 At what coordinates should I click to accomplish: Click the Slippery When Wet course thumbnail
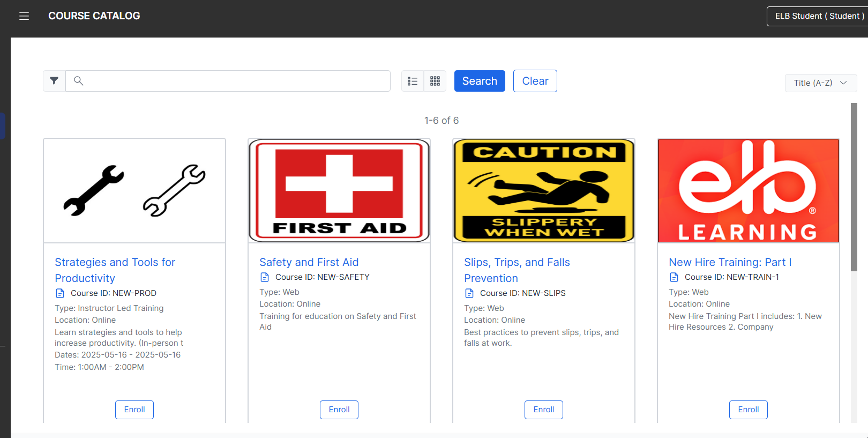click(x=544, y=190)
